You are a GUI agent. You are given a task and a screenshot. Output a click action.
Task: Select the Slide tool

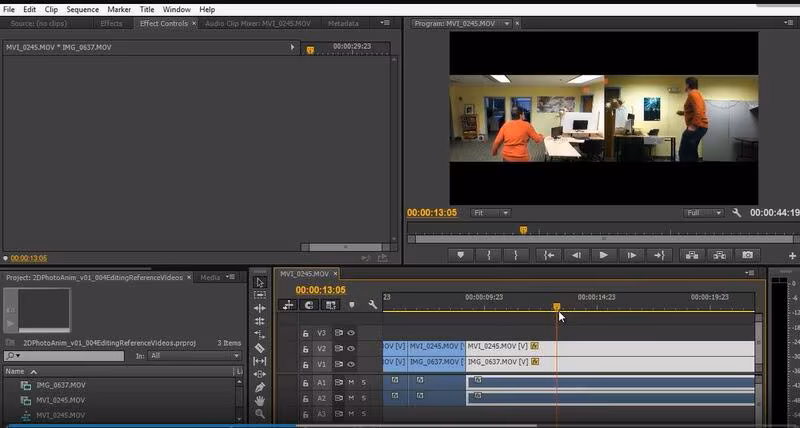coord(260,374)
